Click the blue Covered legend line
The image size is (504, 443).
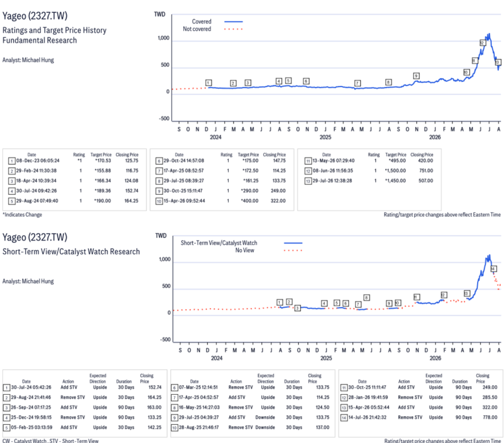tap(234, 21)
